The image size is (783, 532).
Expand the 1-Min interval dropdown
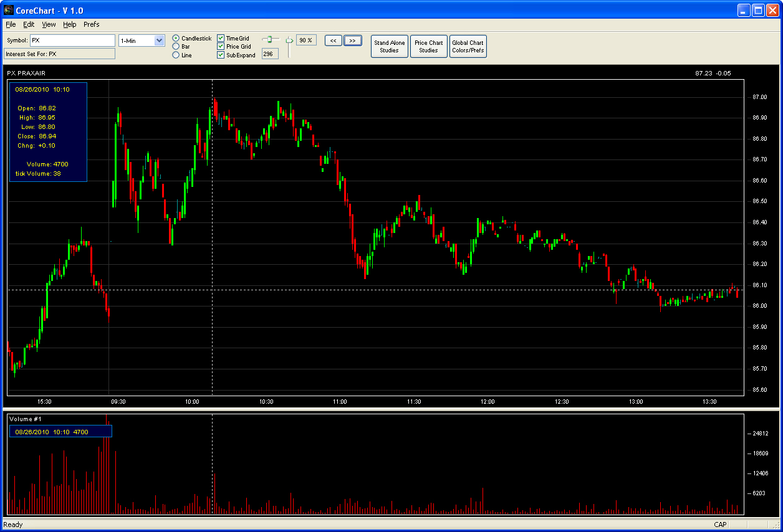coord(159,40)
